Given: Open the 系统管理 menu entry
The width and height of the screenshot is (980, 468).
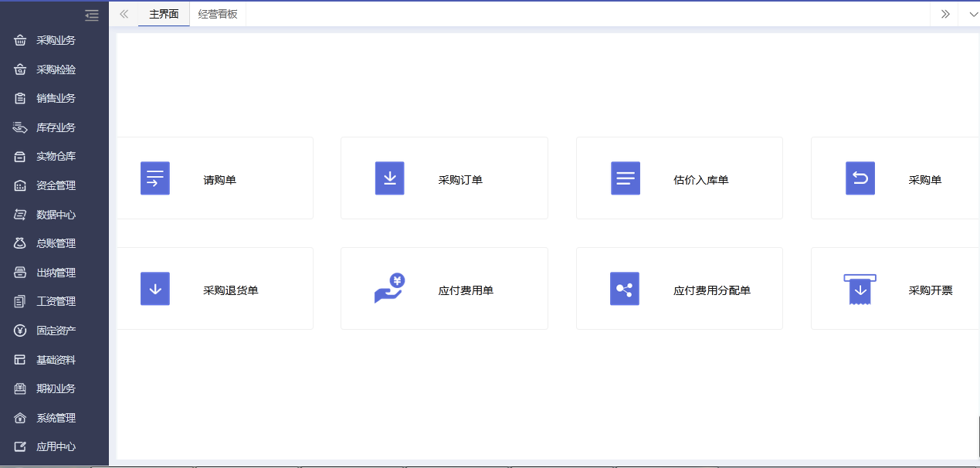Looking at the screenshot, I should [54, 417].
